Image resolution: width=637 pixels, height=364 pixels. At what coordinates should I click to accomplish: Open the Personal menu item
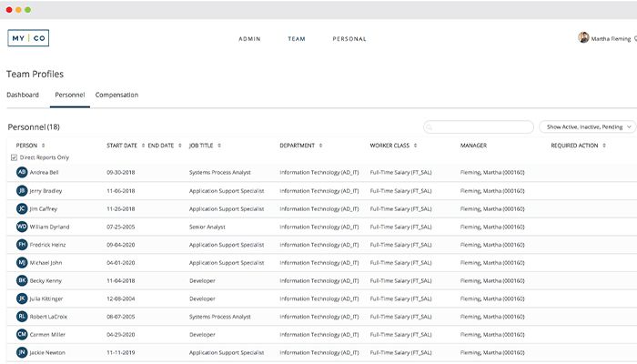[349, 39]
